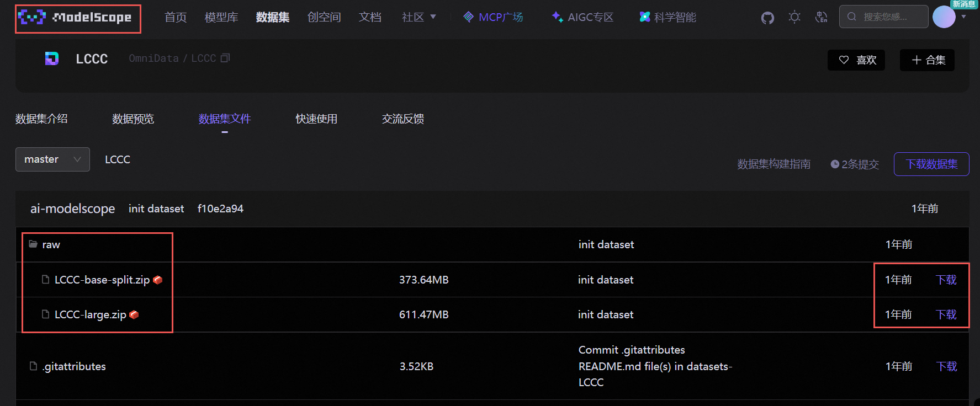The image size is (980, 406).
Task: Click the red cube badge beside LCCC-large.zip
Action: (x=134, y=314)
